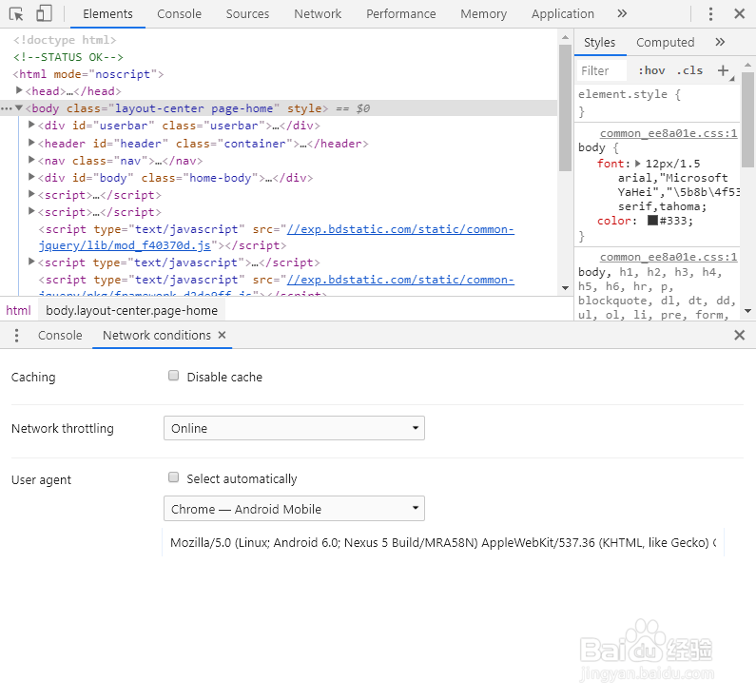Select the html mode noscript line
This screenshot has width=756, height=700.
coord(88,74)
